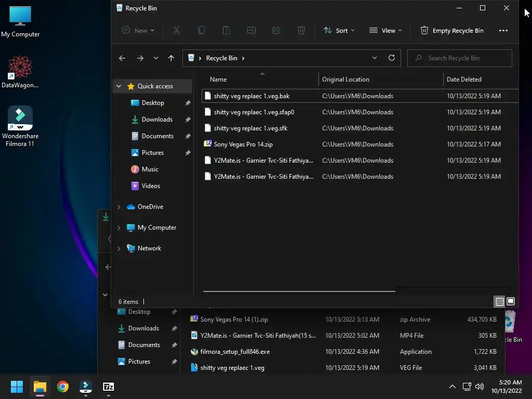Click the Cut scissors icon in toolbar
532x399 pixels.
tap(177, 31)
